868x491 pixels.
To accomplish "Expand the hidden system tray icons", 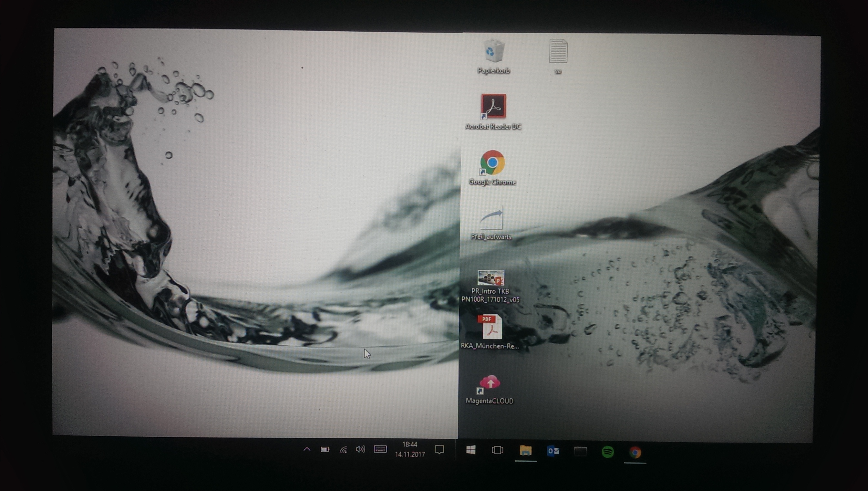I will tap(307, 449).
